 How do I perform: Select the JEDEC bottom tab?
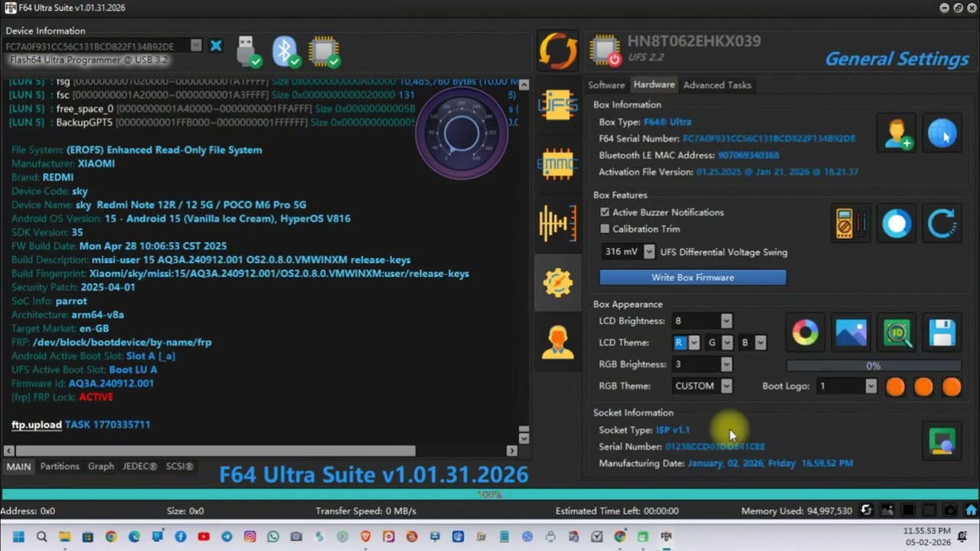point(139,466)
